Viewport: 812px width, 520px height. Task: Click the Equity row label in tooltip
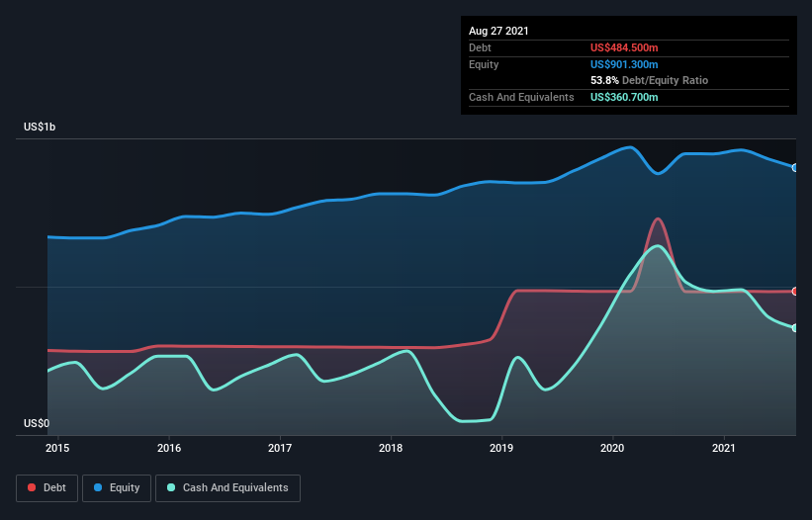coord(484,64)
